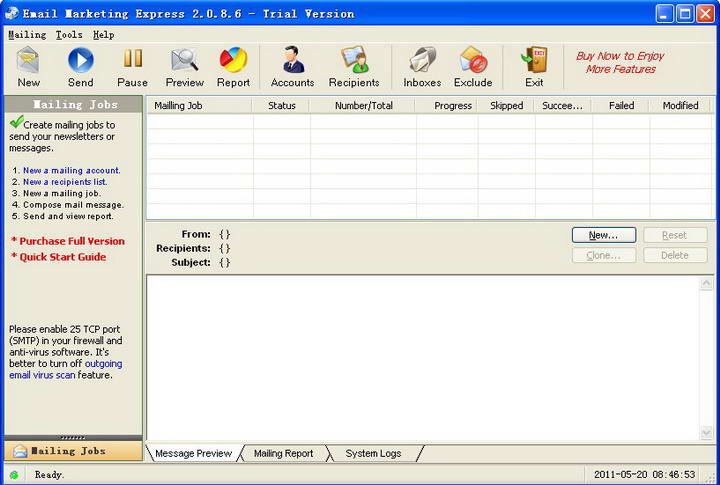The image size is (720, 485).
Task: Click the date-time in the status bar
Action: 644,474
